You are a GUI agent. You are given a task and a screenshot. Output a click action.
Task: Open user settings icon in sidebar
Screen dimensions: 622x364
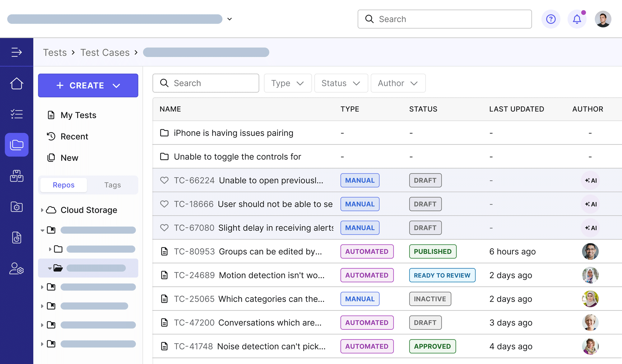(x=16, y=269)
